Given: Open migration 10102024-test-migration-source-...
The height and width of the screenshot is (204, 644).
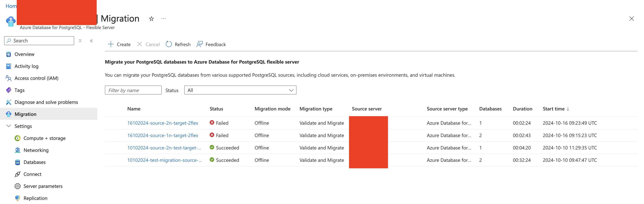Looking at the screenshot, I should pyautogui.click(x=165, y=160).
